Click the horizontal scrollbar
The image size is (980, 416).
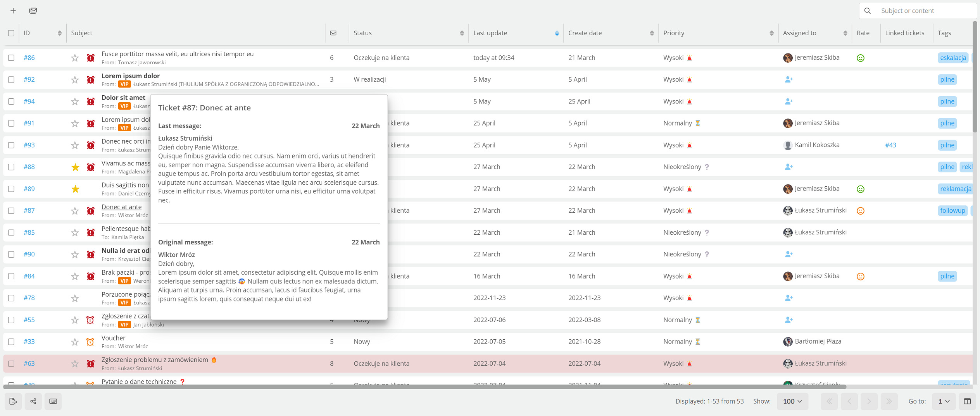tap(424, 387)
